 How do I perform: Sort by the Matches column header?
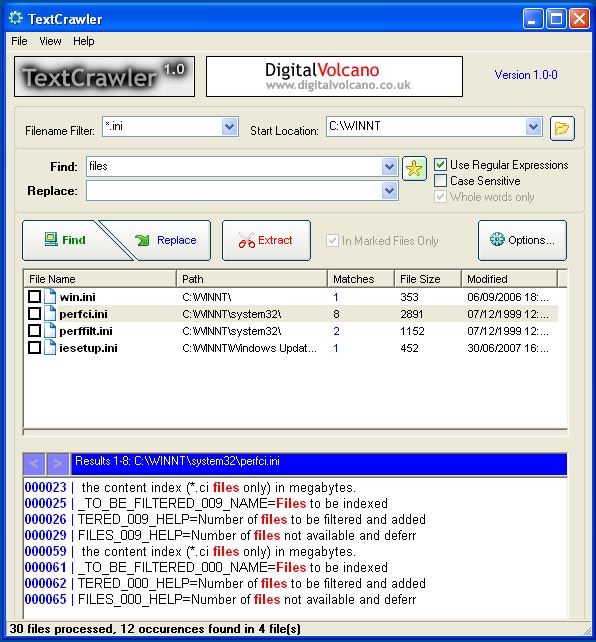pos(361,279)
